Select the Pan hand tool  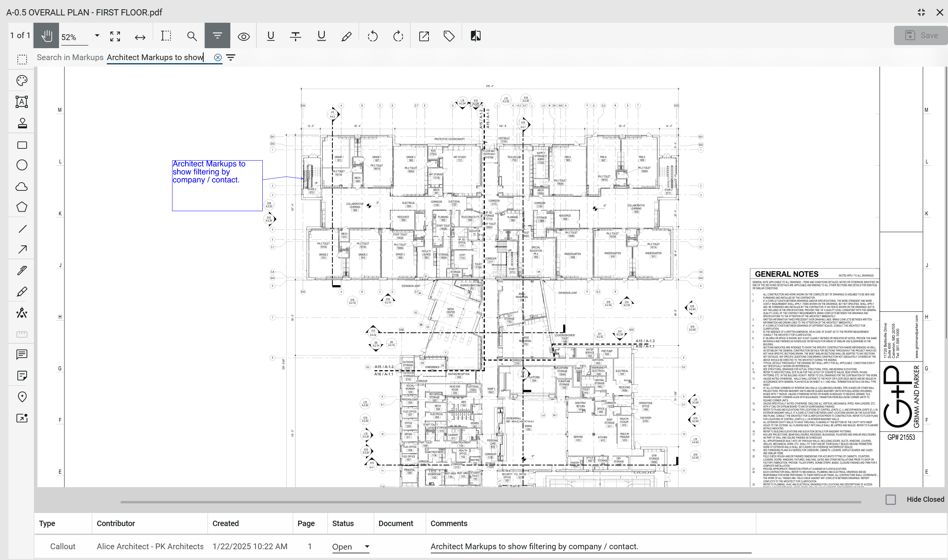tap(46, 36)
